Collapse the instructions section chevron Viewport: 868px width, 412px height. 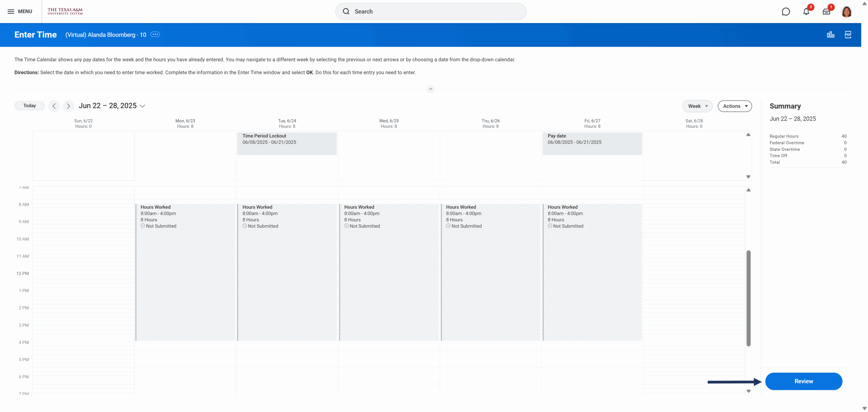[x=431, y=89]
